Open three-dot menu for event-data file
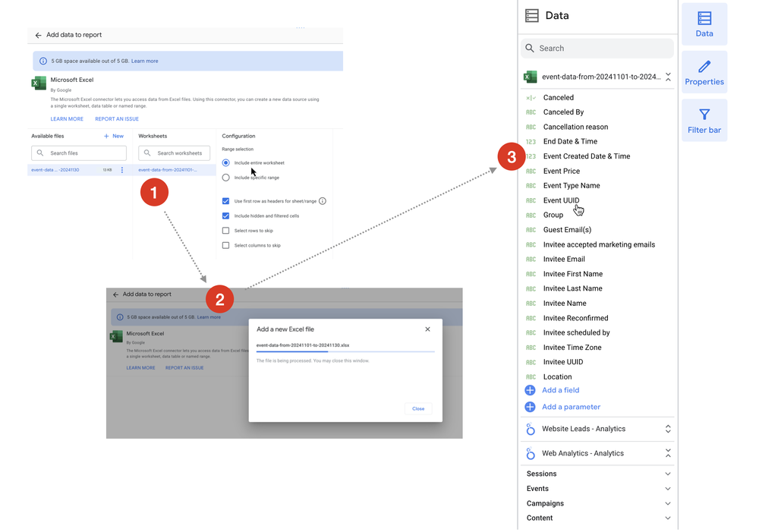759x532 pixels. pyautogui.click(x=122, y=170)
